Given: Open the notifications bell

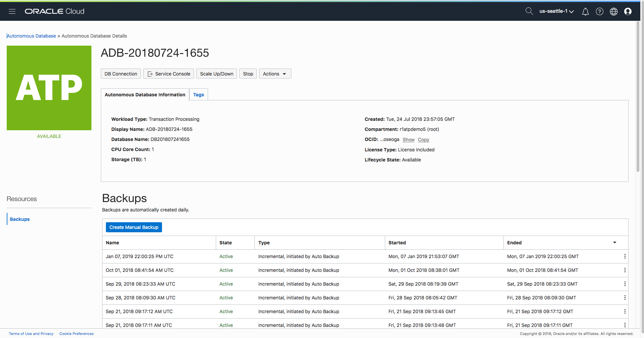Looking at the screenshot, I should 585,11.
